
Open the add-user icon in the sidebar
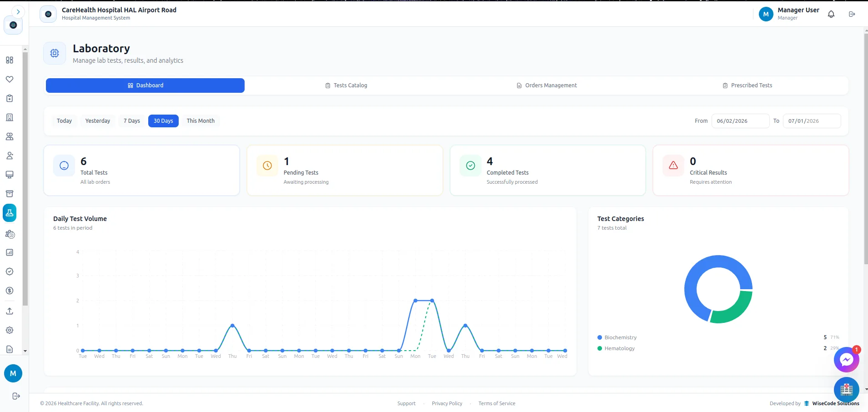pyautogui.click(x=10, y=156)
